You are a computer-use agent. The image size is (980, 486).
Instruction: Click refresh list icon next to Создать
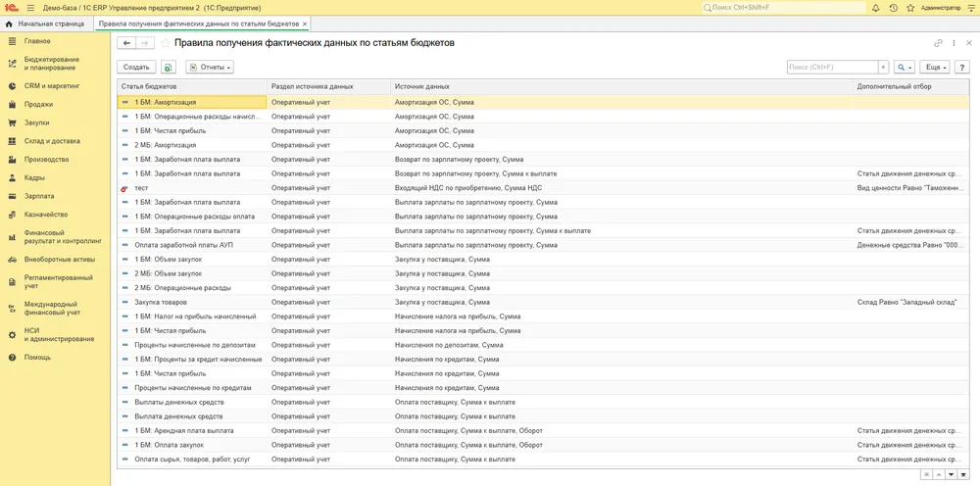pyautogui.click(x=169, y=67)
